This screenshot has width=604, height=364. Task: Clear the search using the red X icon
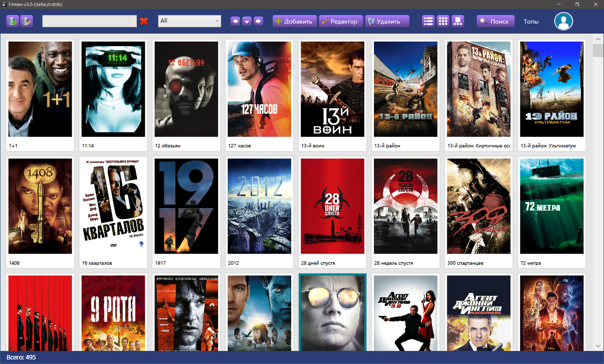(x=143, y=21)
